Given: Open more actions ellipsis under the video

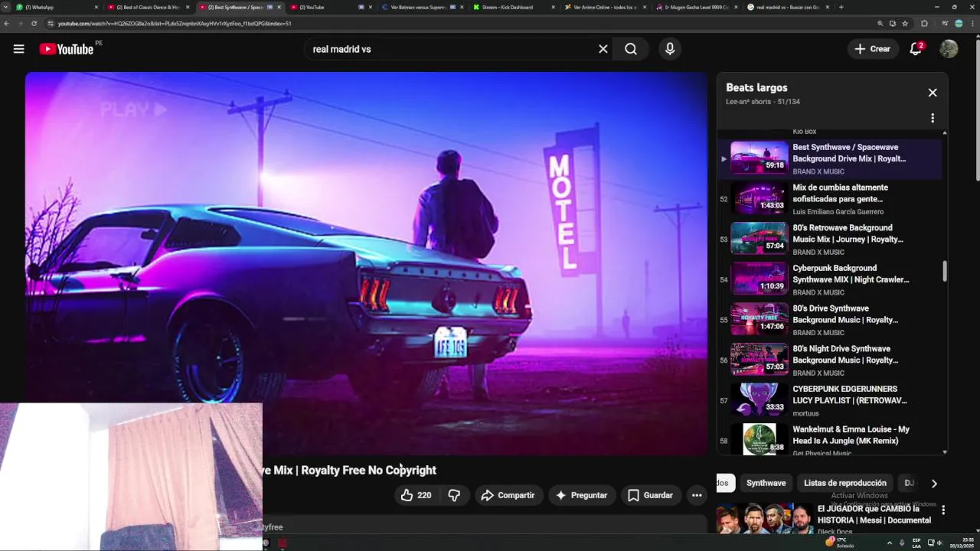Looking at the screenshot, I should tap(697, 495).
